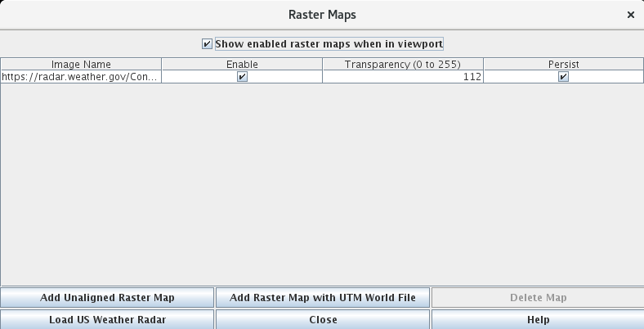Load the US Weather Radar map
This screenshot has width=644, height=329.
click(107, 319)
